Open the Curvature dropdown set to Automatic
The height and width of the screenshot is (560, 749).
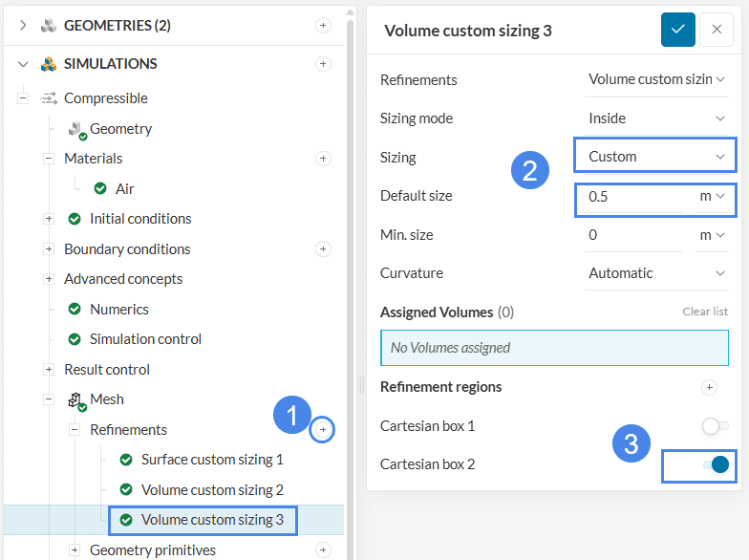(655, 273)
